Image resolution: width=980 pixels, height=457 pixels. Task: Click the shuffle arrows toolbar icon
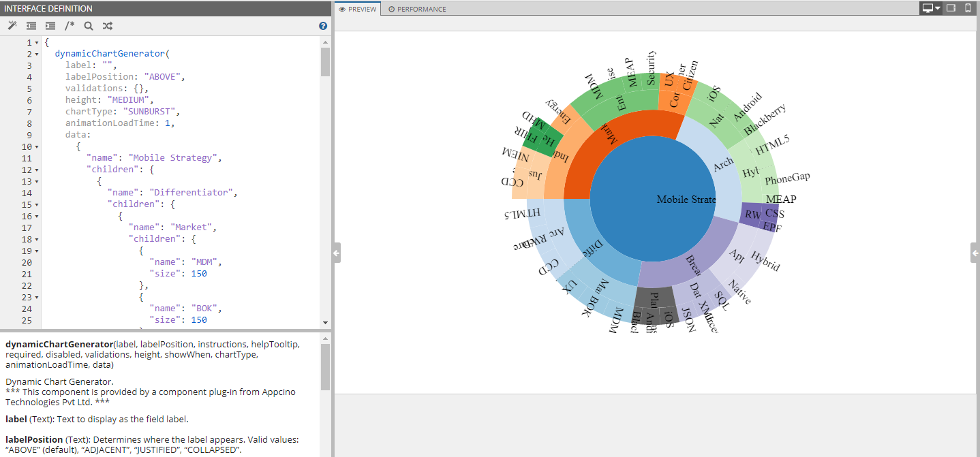click(x=108, y=26)
